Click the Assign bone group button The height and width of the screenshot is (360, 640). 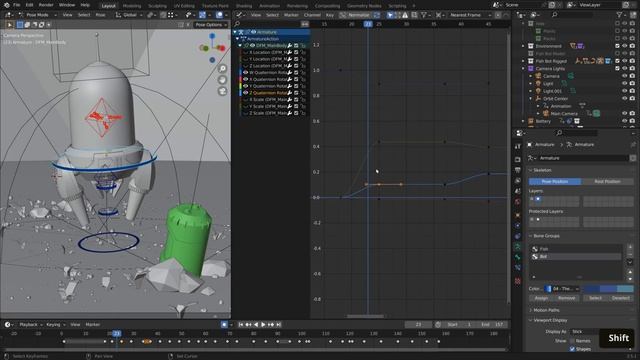[542, 298]
